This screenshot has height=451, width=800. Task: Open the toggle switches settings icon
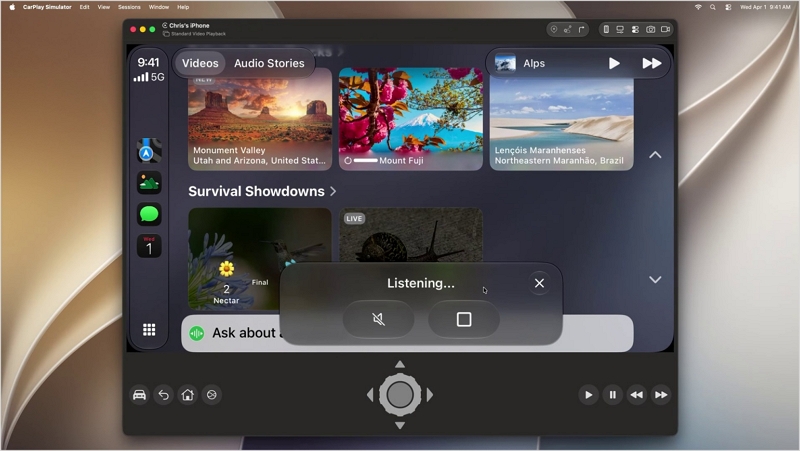tap(635, 30)
